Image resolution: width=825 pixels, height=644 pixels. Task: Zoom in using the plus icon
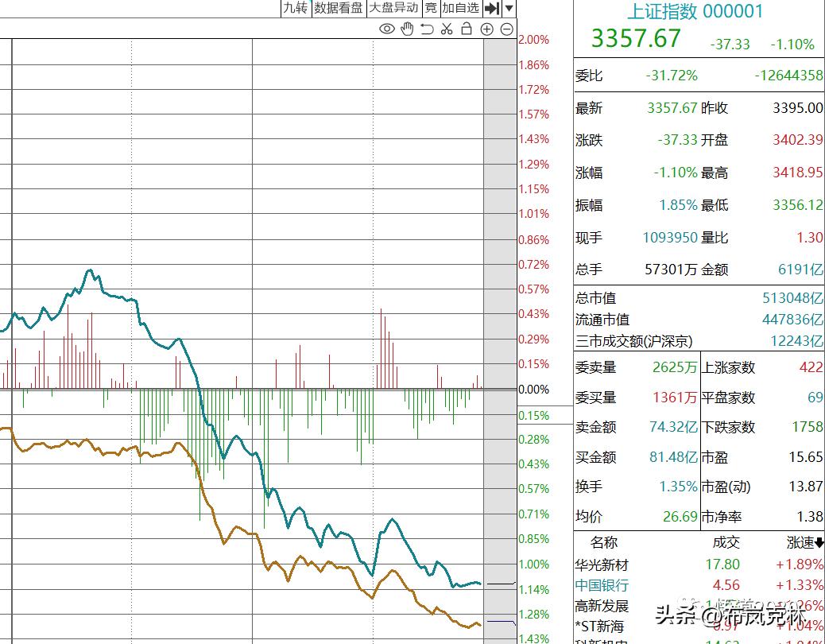pos(487,28)
